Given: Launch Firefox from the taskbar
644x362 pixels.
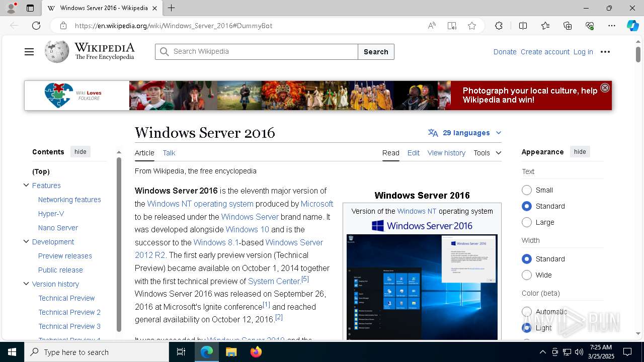Looking at the screenshot, I should 256,352.
